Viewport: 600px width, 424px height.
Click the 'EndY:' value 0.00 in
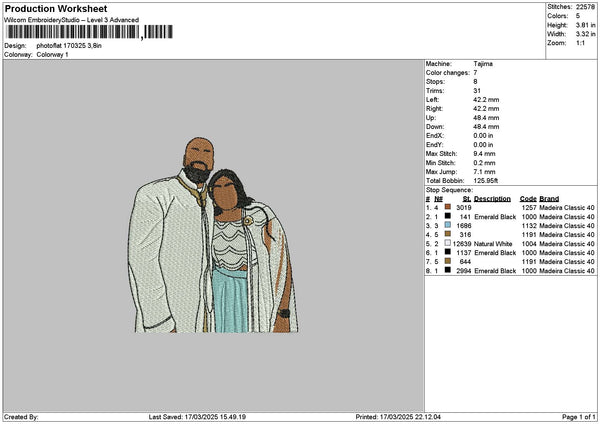click(483, 145)
